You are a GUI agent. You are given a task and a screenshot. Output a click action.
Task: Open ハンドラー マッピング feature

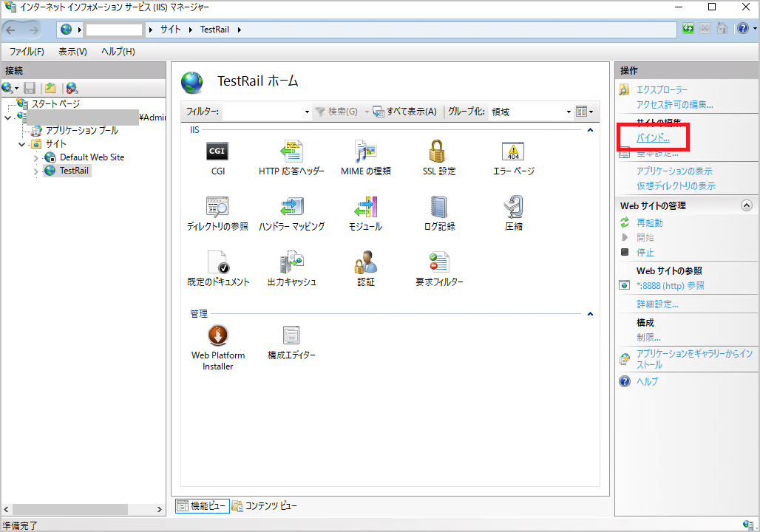point(291,208)
